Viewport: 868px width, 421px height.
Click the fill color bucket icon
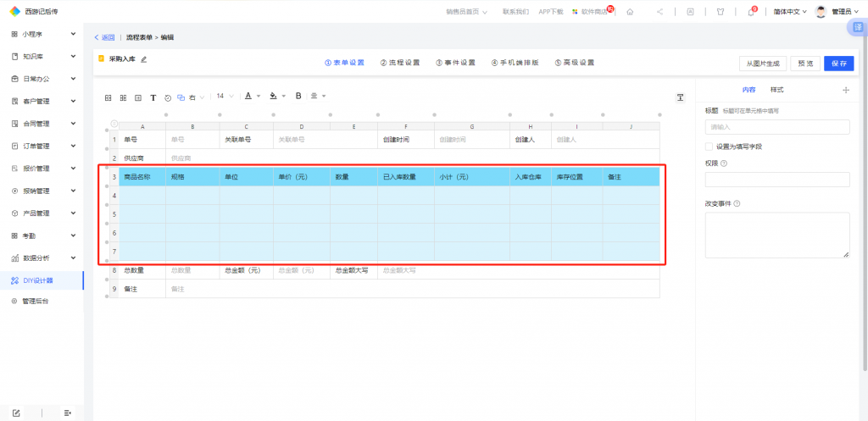pyautogui.click(x=273, y=96)
